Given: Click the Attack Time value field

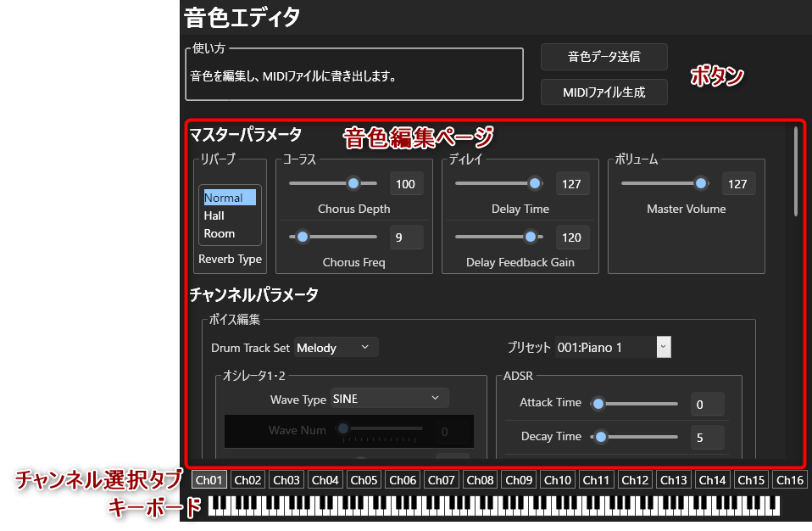Looking at the screenshot, I should tap(707, 405).
